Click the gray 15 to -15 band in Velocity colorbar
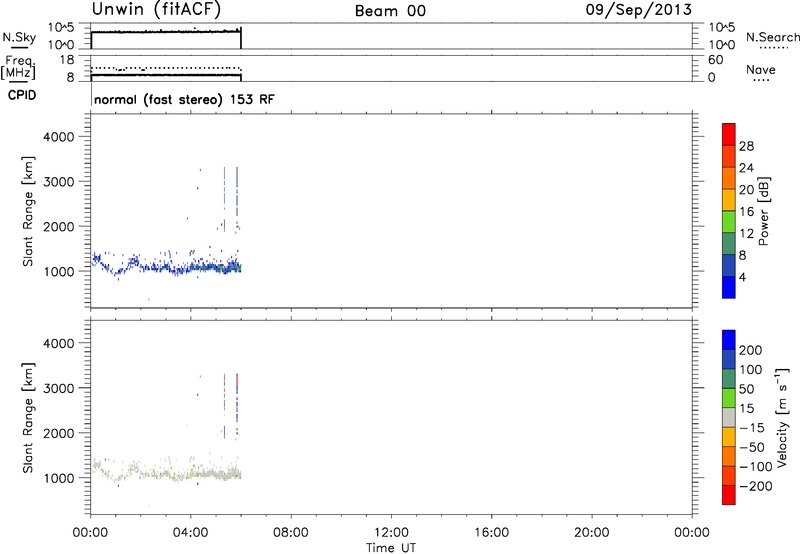The width and height of the screenshot is (800, 554). click(x=729, y=417)
